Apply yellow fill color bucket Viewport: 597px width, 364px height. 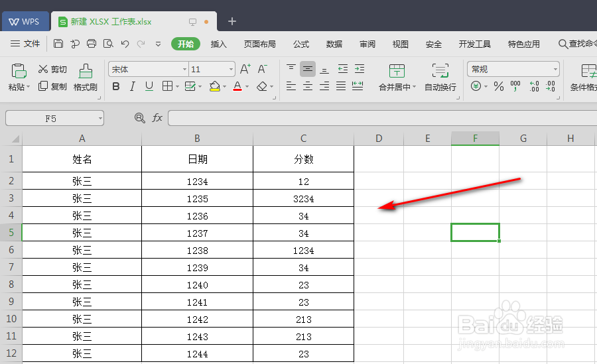pyautogui.click(x=215, y=86)
